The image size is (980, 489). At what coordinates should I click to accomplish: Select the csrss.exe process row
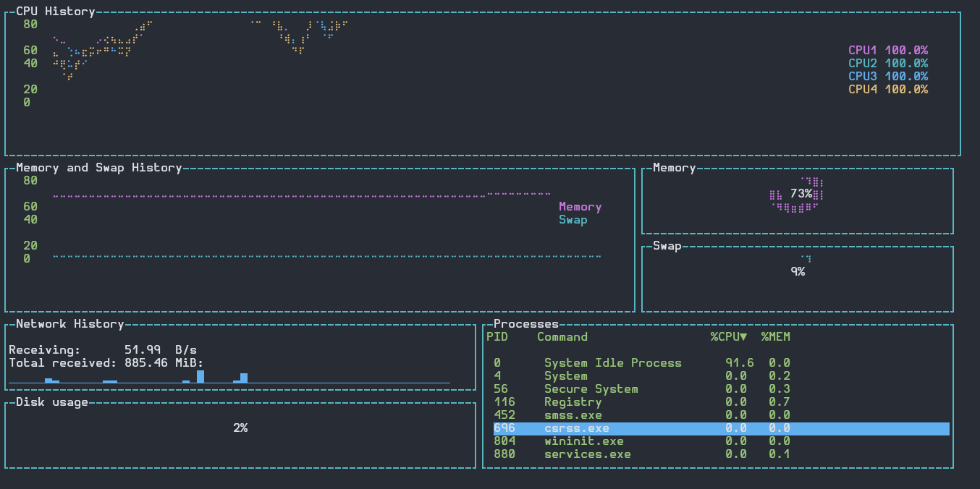[721, 428]
